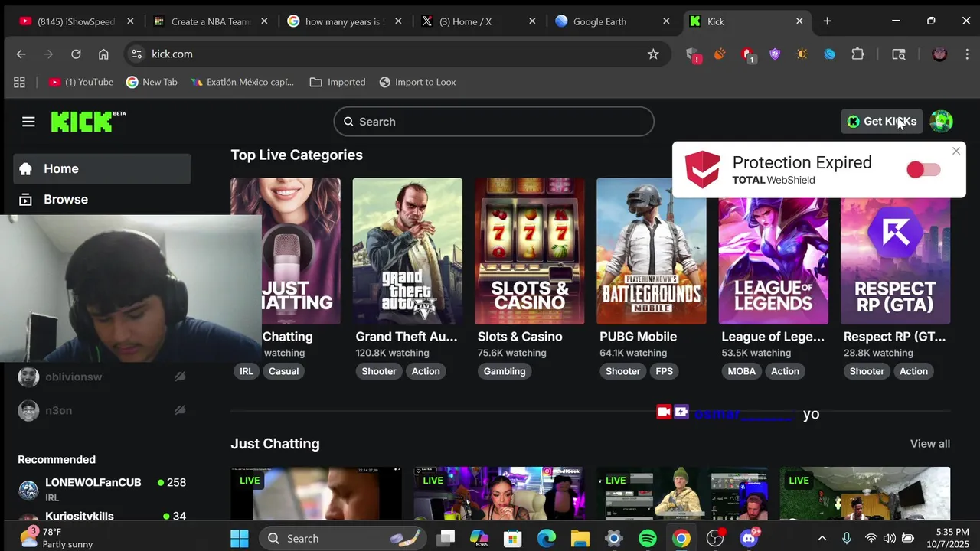Click slashed icon beside oblivionsw
Viewport: 980px width, 551px height.
pos(180,377)
